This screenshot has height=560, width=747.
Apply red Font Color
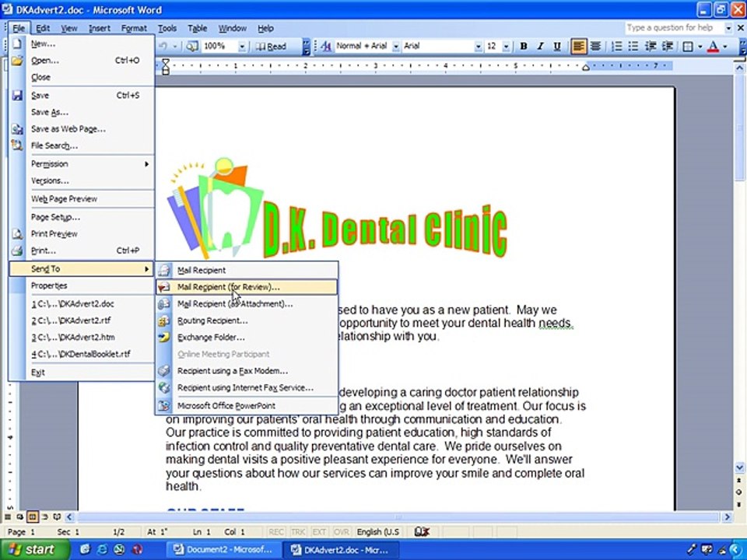714,46
